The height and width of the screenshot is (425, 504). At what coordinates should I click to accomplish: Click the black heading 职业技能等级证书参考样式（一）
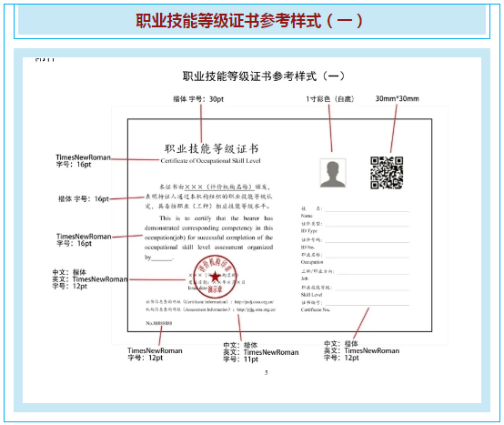264,76
